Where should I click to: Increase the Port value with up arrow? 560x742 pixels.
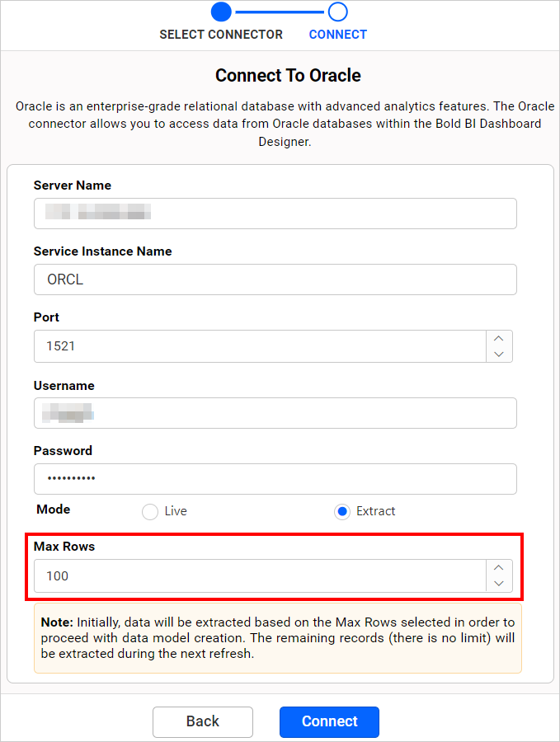pyautogui.click(x=498, y=338)
